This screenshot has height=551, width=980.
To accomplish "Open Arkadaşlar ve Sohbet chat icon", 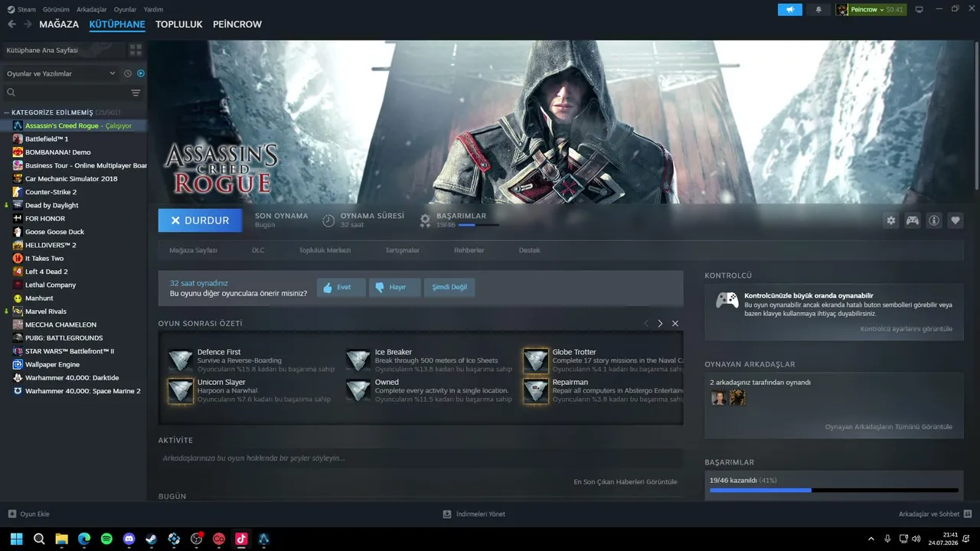I will (x=968, y=514).
